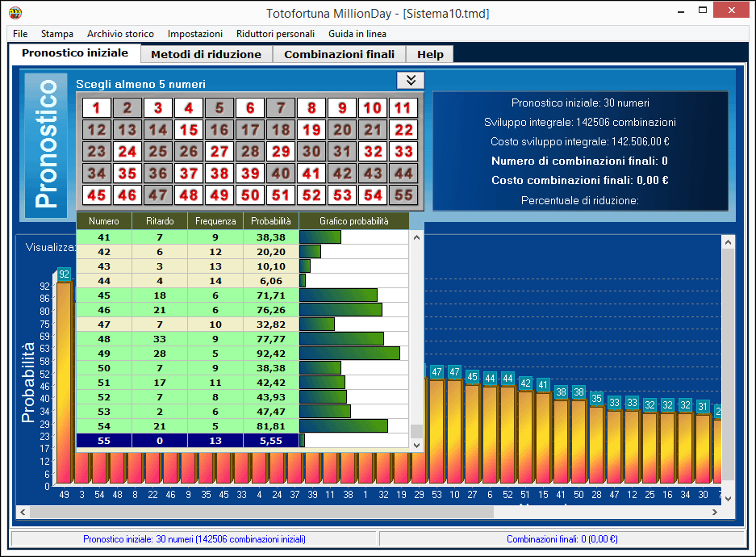Viewport: 756px width, 557px height.
Task: Click the bar for number 49 in chart
Action: pyautogui.click(x=64, y=379)
